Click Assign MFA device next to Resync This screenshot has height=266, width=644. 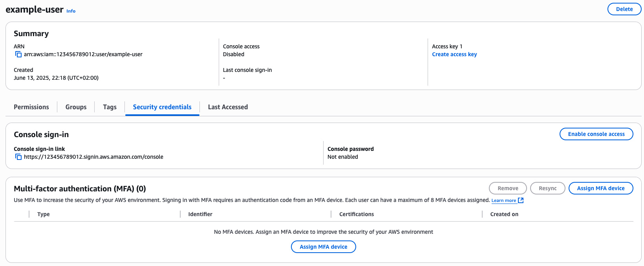[x=600, y=188]
